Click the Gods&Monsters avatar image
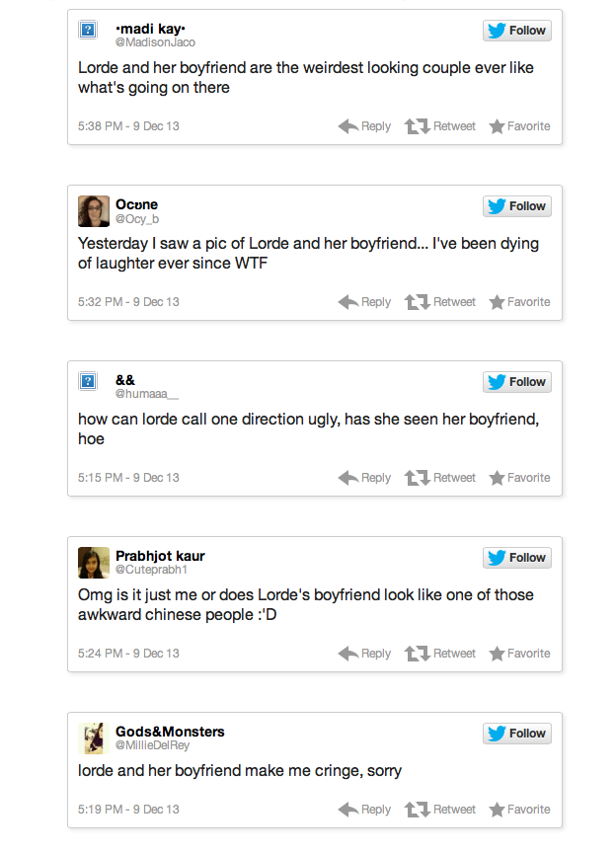This screenshot has width=616, height=853. [94, 738]
